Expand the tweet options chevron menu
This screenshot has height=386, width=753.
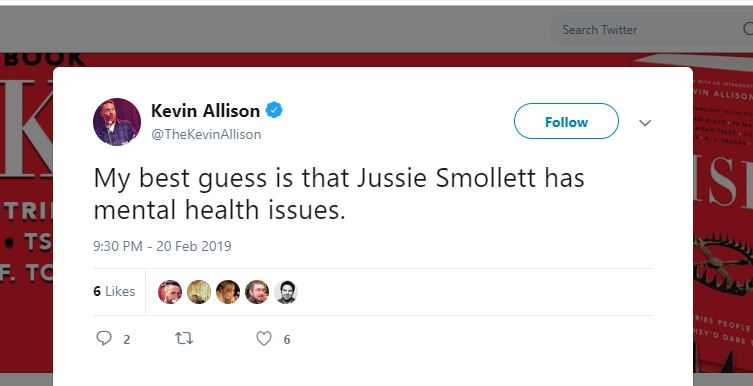pyautogui.click(x=645, y=123)
